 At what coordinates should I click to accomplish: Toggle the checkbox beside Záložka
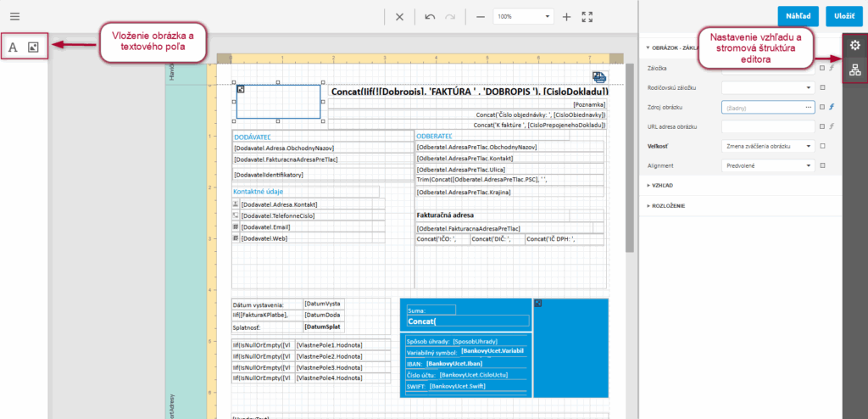point(821,69)
